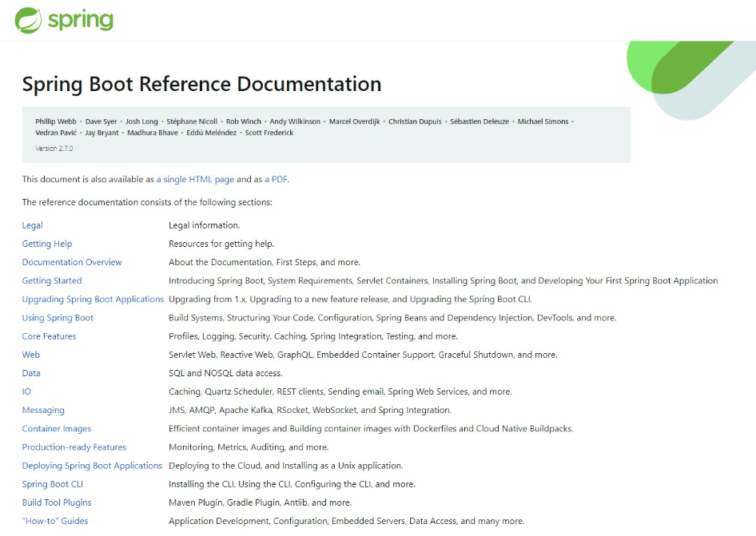Open Documentation Overview link
Image resolution: width=756 pixels, height=536 pixels.
click(72, 262)
